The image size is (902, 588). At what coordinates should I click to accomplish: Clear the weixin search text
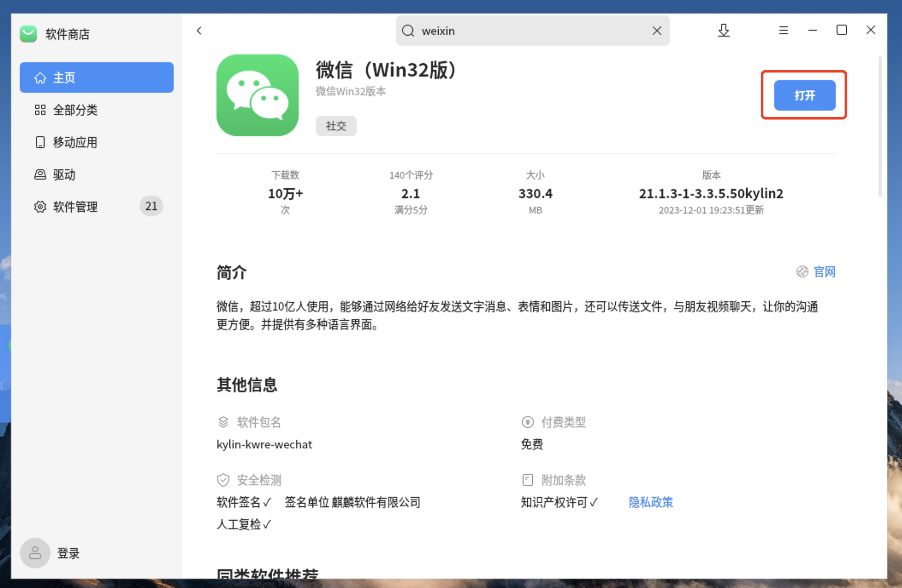(657, 31)
